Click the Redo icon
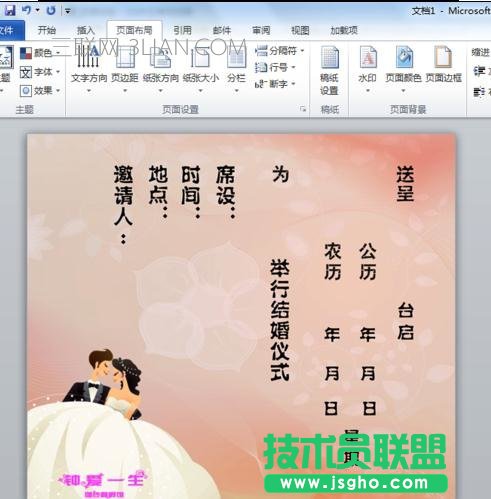The height and width of the screenshot is (499, 491). 51,11
